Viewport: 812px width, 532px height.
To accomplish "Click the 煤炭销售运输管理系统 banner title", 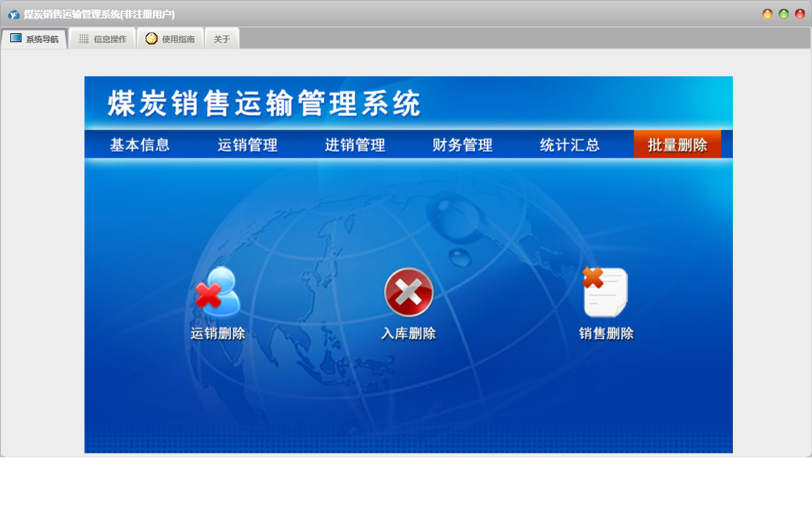I will [264, 103].
